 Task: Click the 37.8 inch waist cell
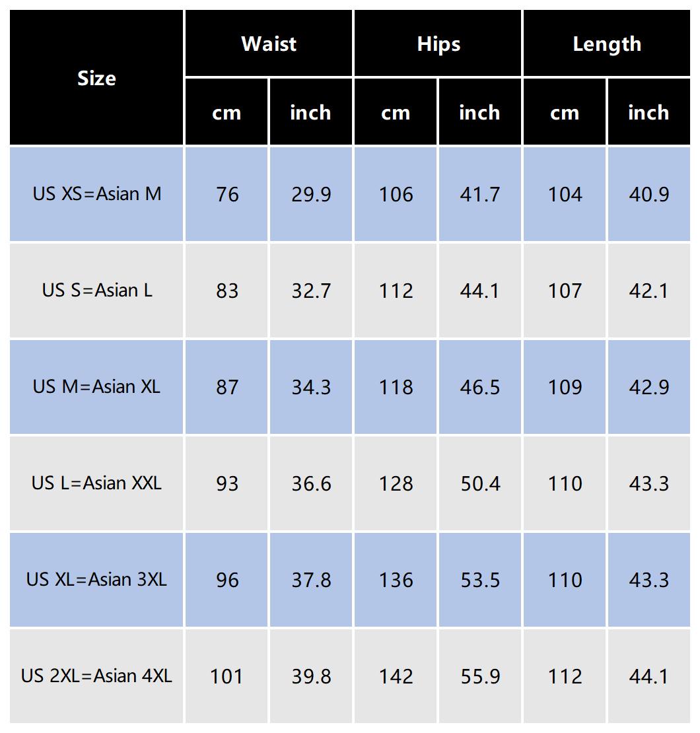311,580
